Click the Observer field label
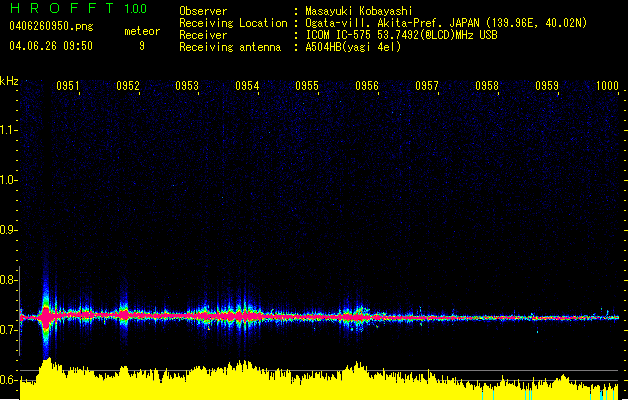Screen dimensions: 629x400 (203, 11)
